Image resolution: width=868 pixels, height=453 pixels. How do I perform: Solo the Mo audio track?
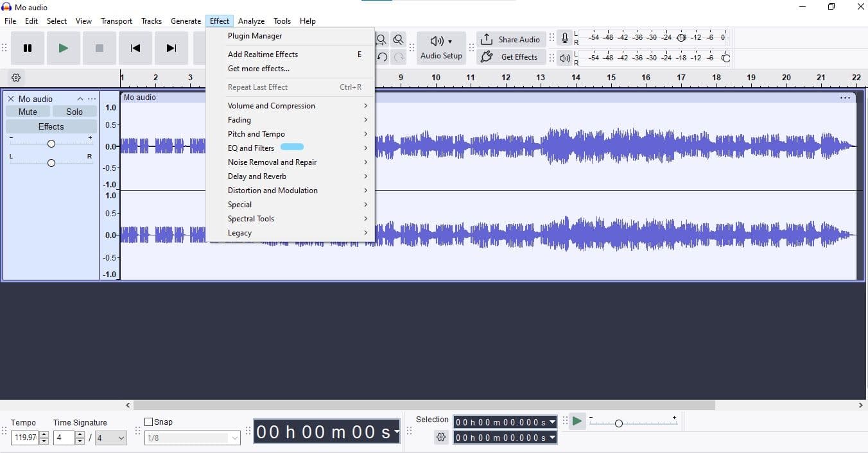point(74,112)
